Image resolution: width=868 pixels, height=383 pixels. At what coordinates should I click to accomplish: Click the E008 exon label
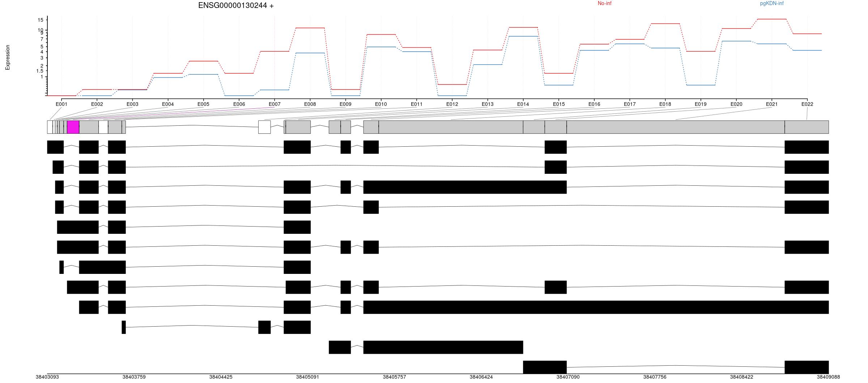[x=310, y=104]
